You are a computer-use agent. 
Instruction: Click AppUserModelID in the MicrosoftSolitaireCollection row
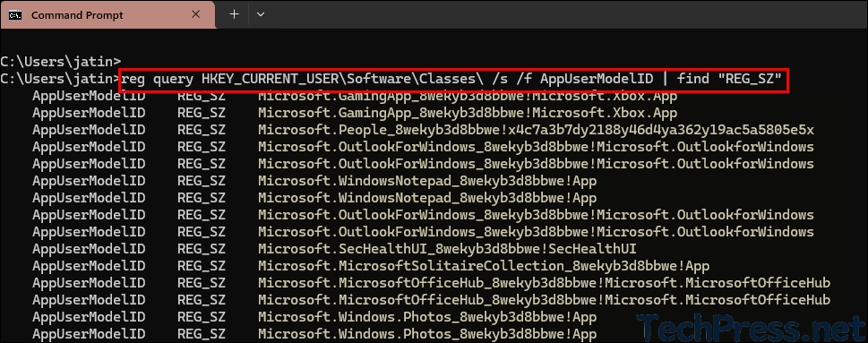pos(89,266)
